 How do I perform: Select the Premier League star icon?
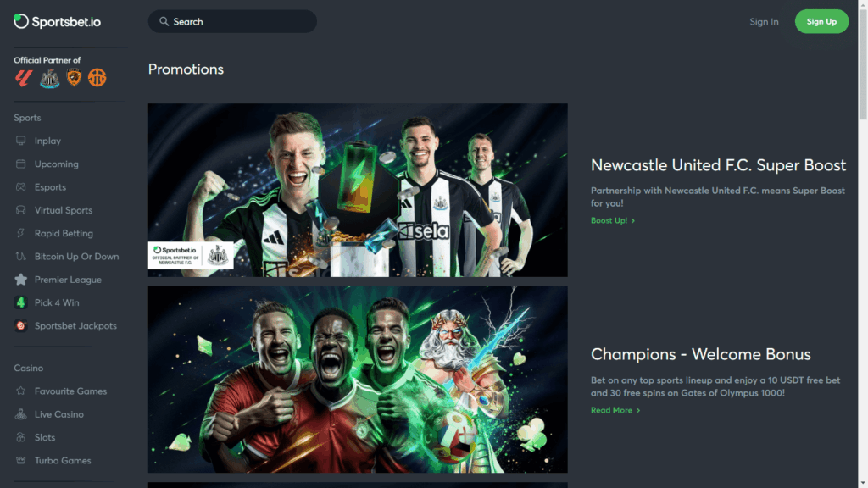pyautogui.click(x=21, y=280)
